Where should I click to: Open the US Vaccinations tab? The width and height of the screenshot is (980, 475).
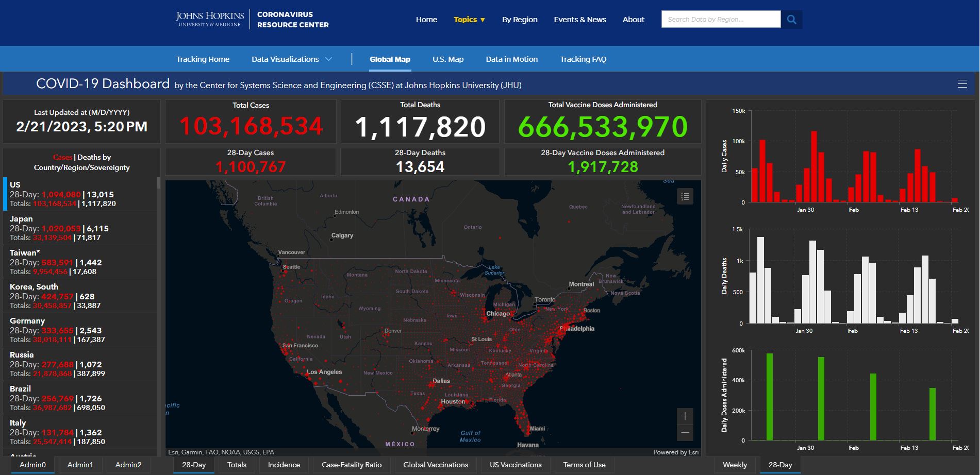coord(516,465)
